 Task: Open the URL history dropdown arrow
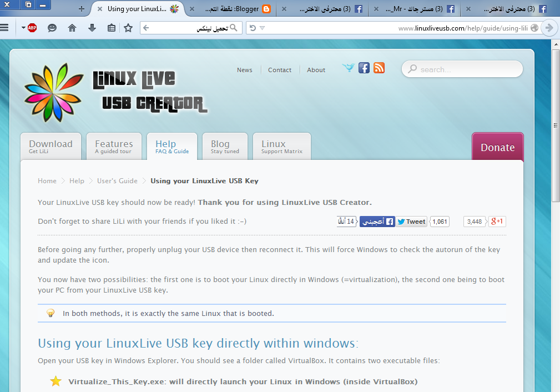pyautogui.click(x=262, y=28)
